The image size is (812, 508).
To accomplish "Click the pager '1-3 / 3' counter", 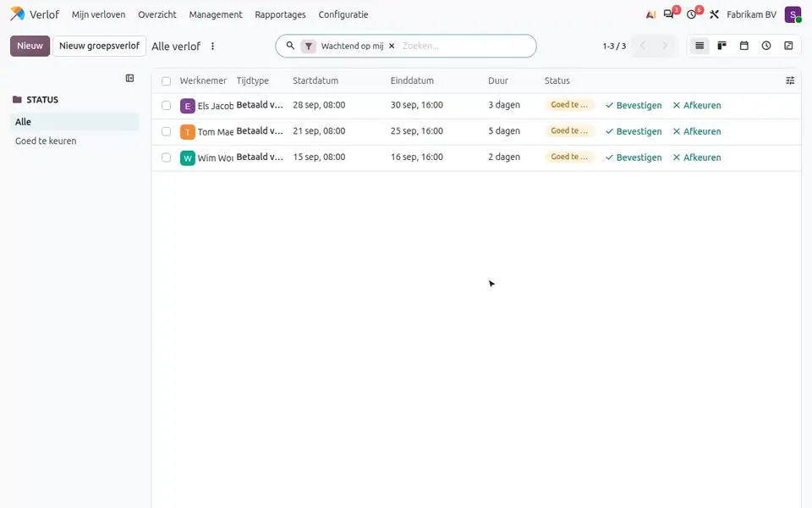I will point(614,46).
